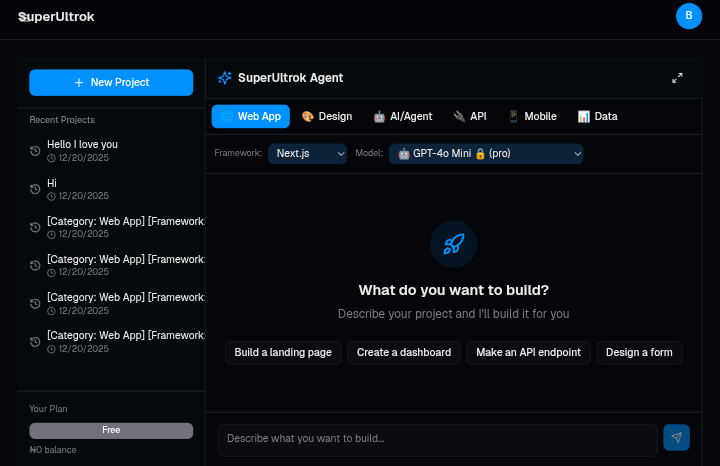Click the rocket icon in the center

pyautogui.click(x=454, y=244)
